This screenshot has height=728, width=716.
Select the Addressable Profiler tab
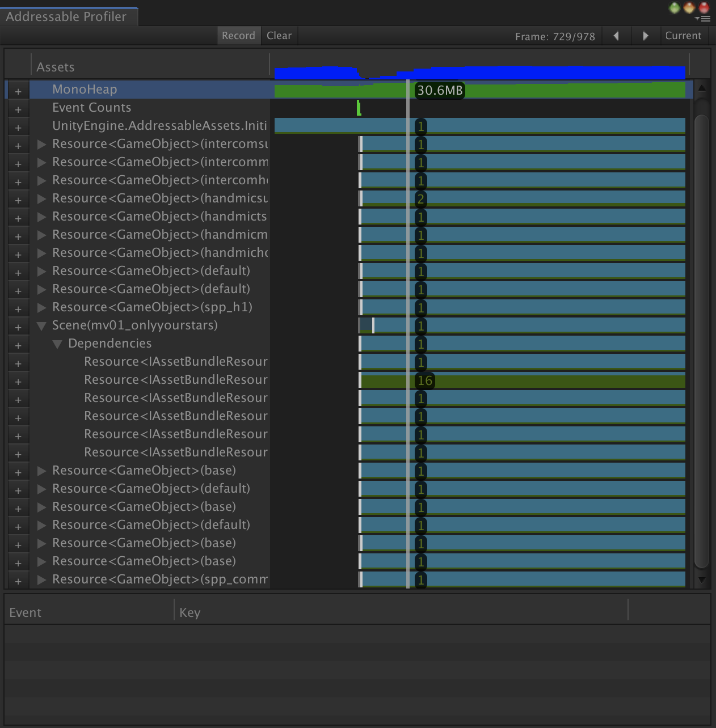(x=66, y=16)
